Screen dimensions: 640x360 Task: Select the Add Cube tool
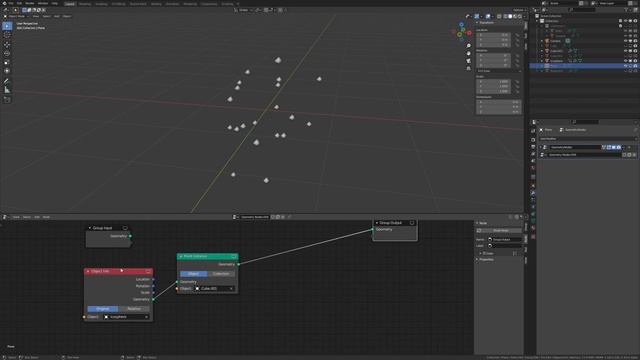[7, 100]
